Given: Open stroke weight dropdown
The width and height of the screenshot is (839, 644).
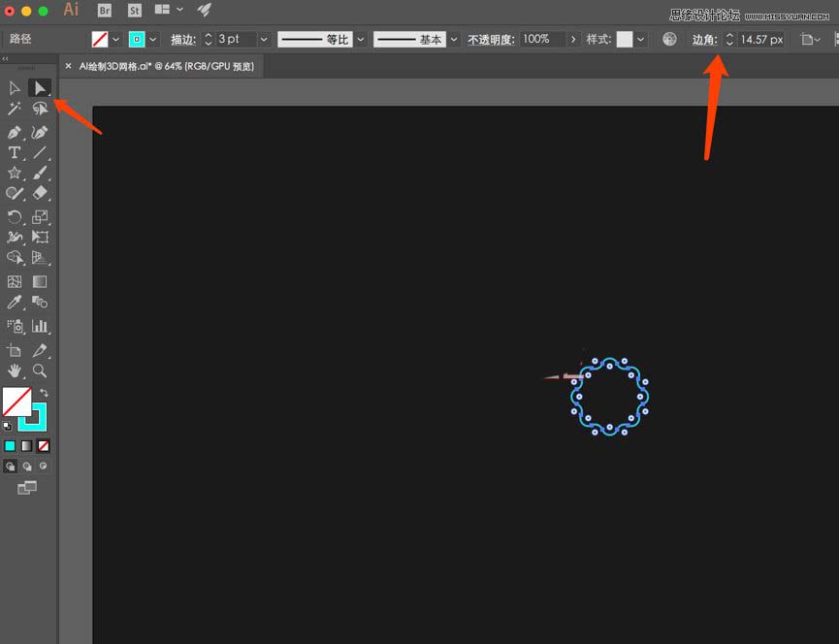Looking at the screenshot, I should (x=264, y=40).
